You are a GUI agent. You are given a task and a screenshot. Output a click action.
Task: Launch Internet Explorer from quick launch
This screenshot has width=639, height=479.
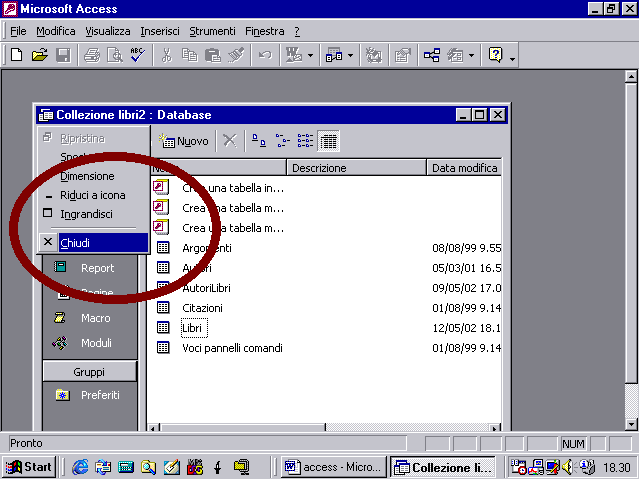(80, 467)
